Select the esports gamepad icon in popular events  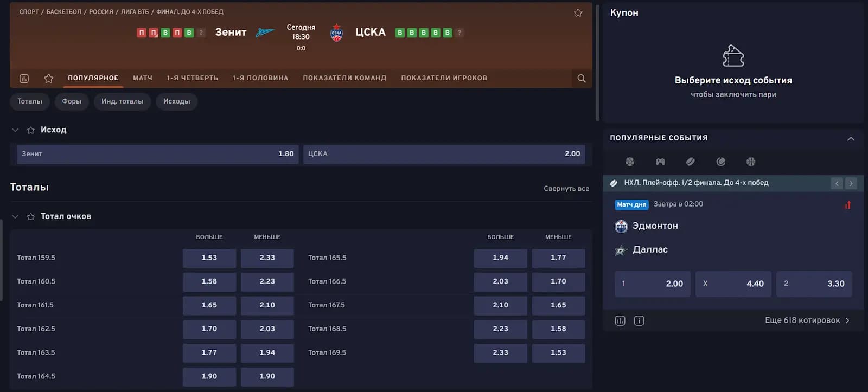(x=660, y=162)
